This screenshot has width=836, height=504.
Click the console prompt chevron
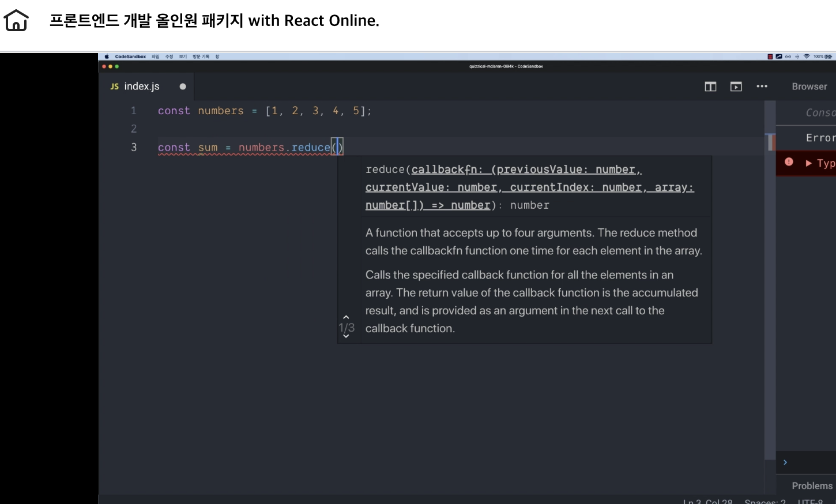click(785, 462)
